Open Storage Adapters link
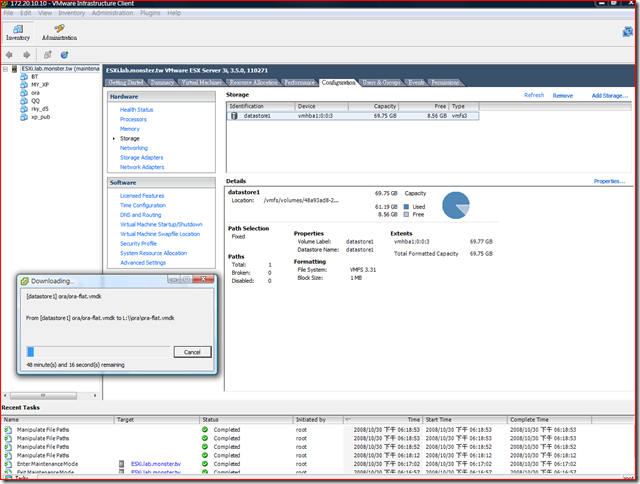 (x=141, y=158)
